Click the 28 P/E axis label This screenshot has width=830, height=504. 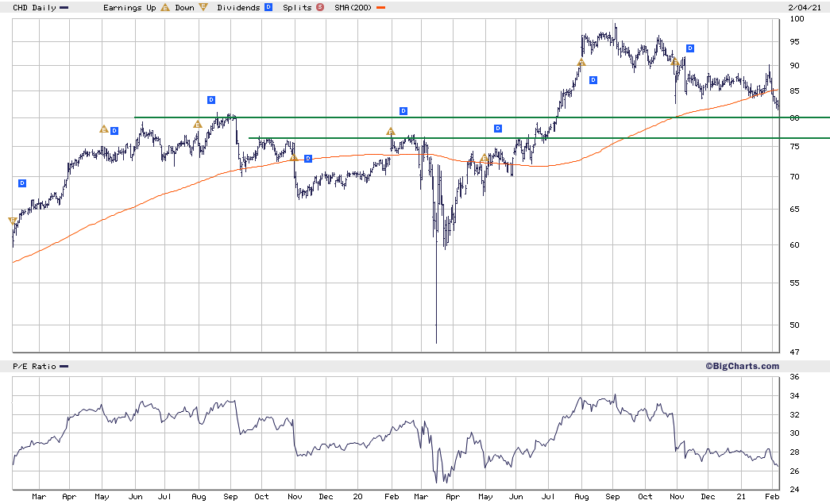[x=794, y=452]
